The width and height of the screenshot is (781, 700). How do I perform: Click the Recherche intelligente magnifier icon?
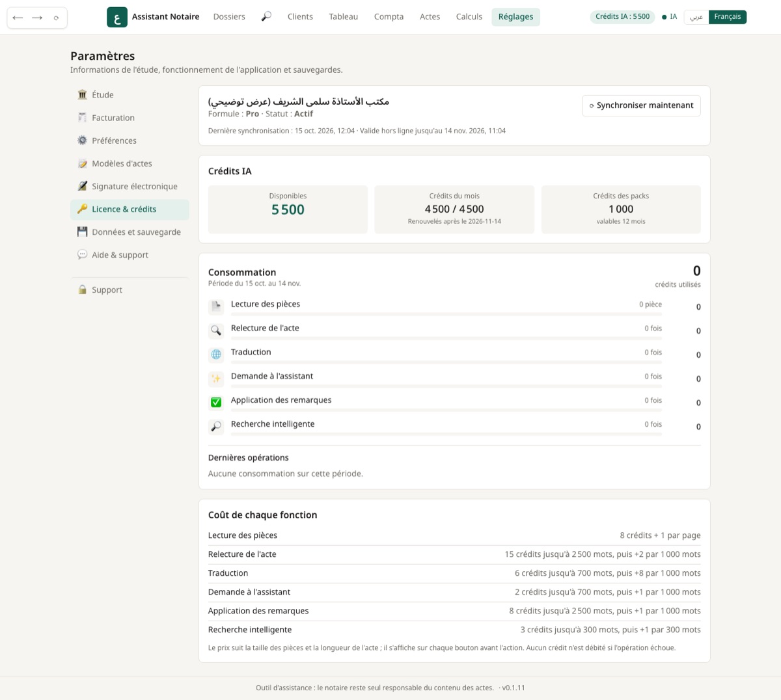216,427
